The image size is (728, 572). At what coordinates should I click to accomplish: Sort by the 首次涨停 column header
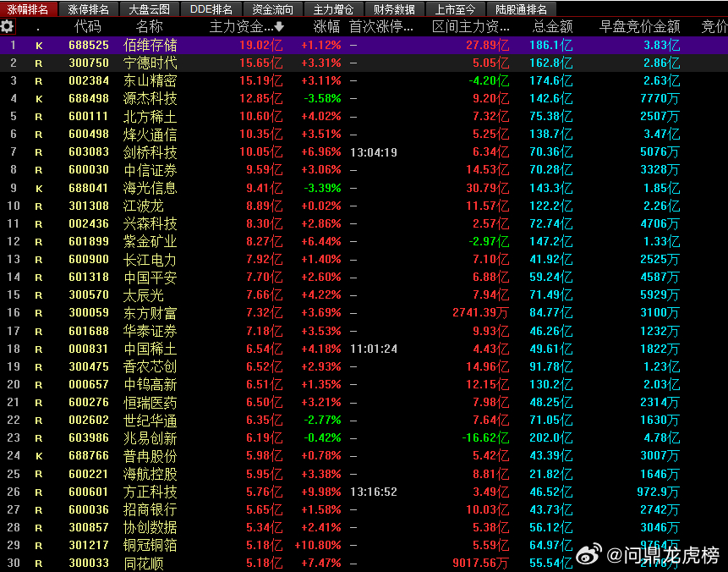click(381, 27)
